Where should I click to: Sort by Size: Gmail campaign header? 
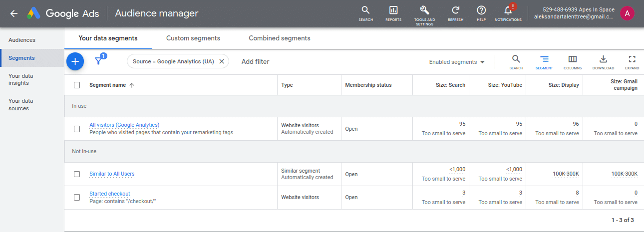pos(624,85)
